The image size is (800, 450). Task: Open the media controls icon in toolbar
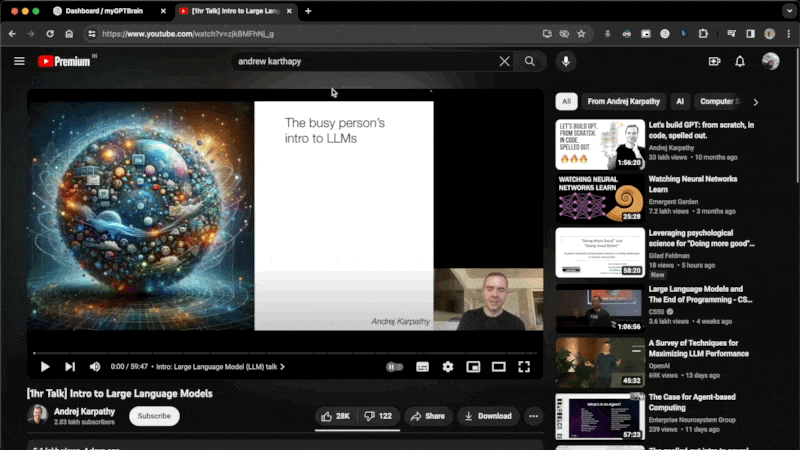tap(731, 34)
